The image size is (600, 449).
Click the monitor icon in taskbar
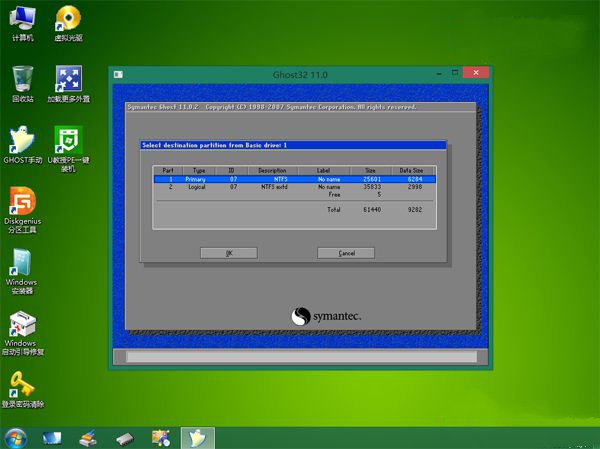click(52, 438)
